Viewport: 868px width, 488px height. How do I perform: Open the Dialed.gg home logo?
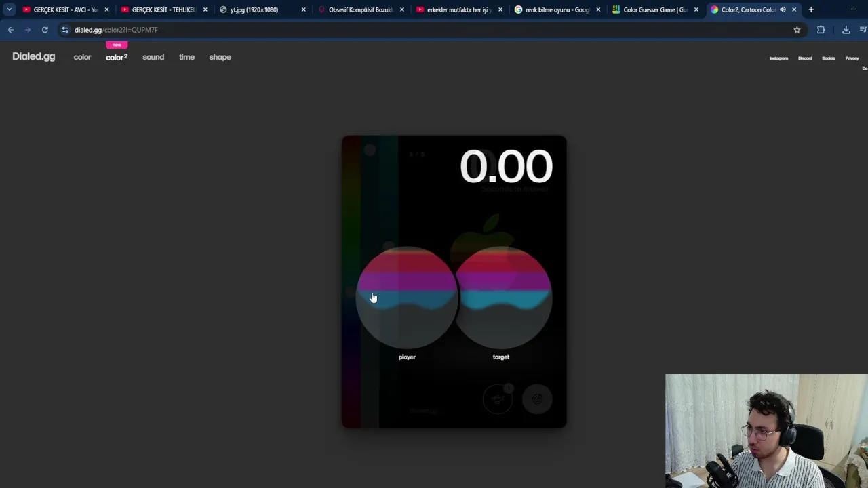point(33,57)
